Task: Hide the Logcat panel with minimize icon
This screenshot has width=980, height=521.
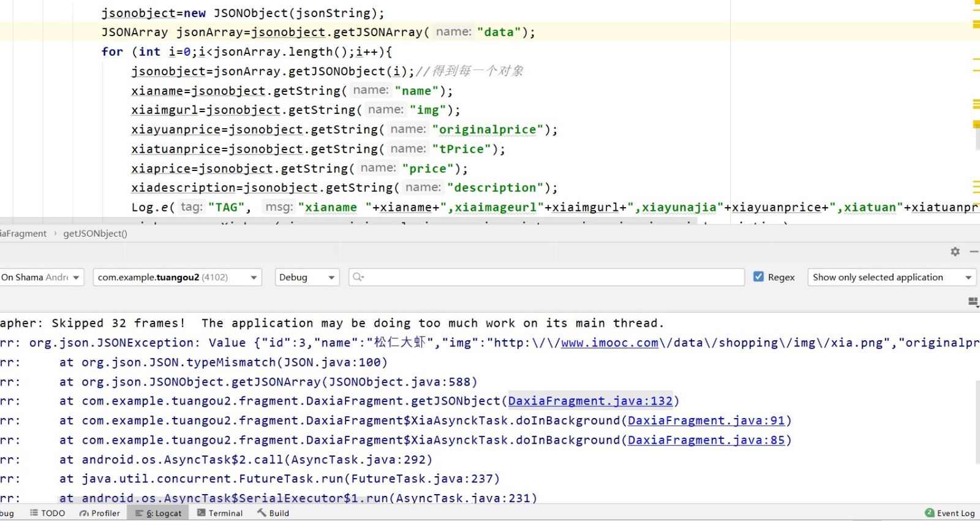Action: (x=974, y=252)
